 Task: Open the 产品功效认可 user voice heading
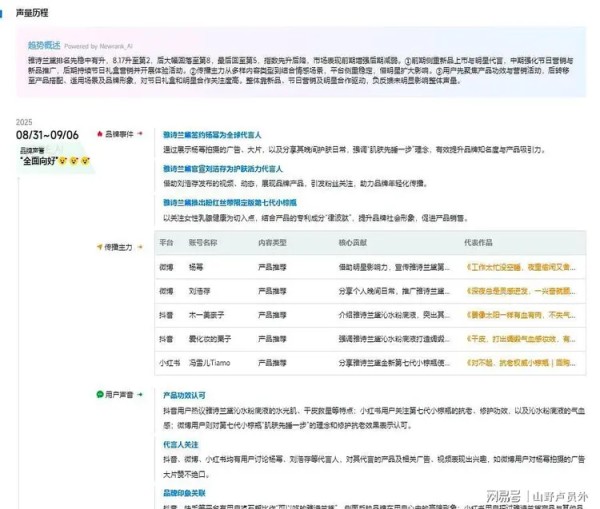183,394
